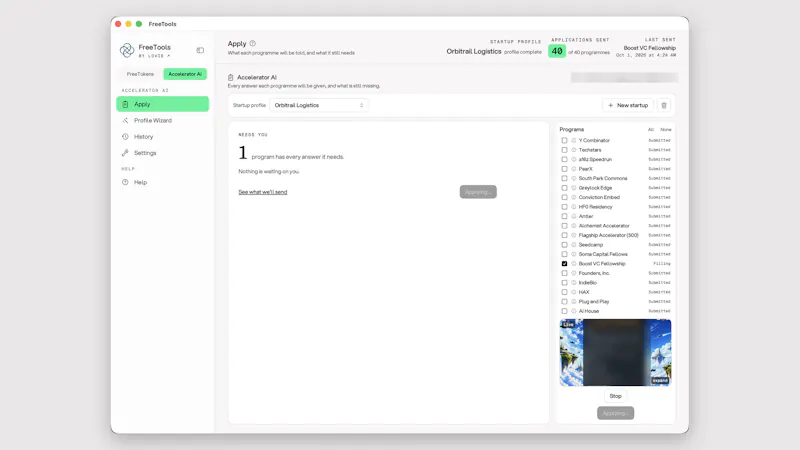This screenshot has height=450, width=800.
Task: Open the Startup profile dropdown
Action: 319,105
